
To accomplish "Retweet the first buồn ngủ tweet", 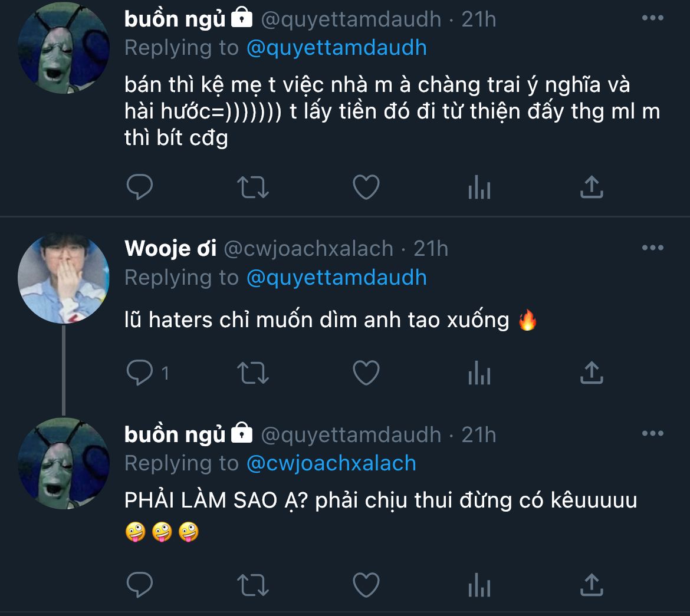I will [x=252, y=187].
